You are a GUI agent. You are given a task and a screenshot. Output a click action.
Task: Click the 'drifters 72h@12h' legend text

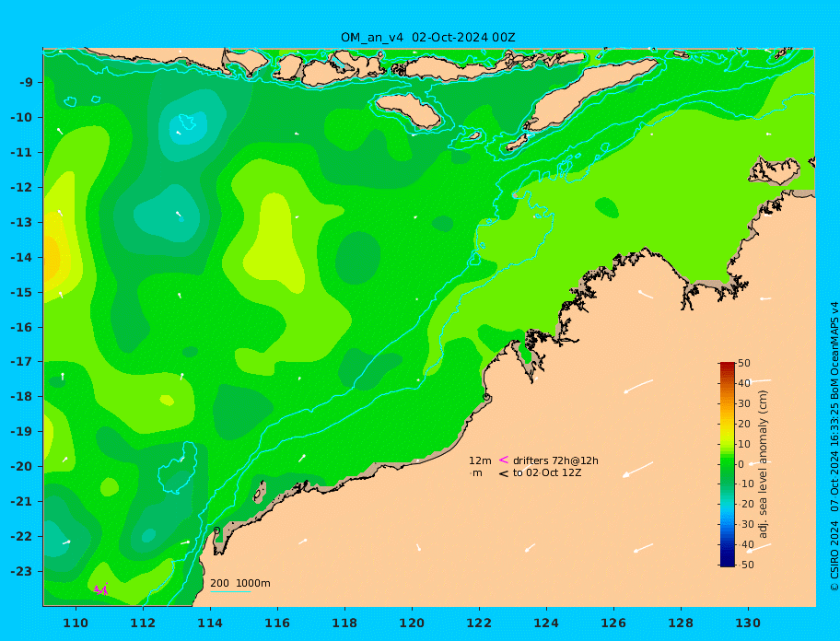click(555, 460)
